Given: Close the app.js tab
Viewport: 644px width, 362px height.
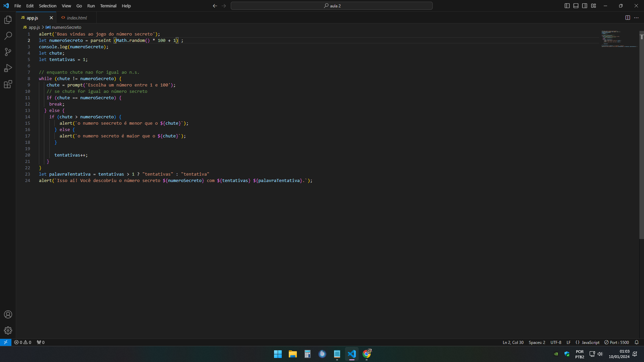Looking at the screenshot, I should [51, 18].
